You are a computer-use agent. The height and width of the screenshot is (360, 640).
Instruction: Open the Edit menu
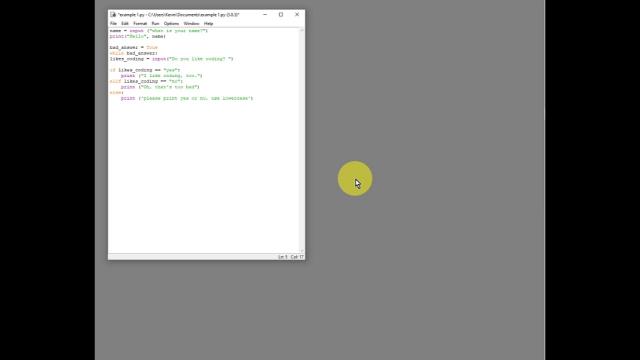tap(125, 24)
